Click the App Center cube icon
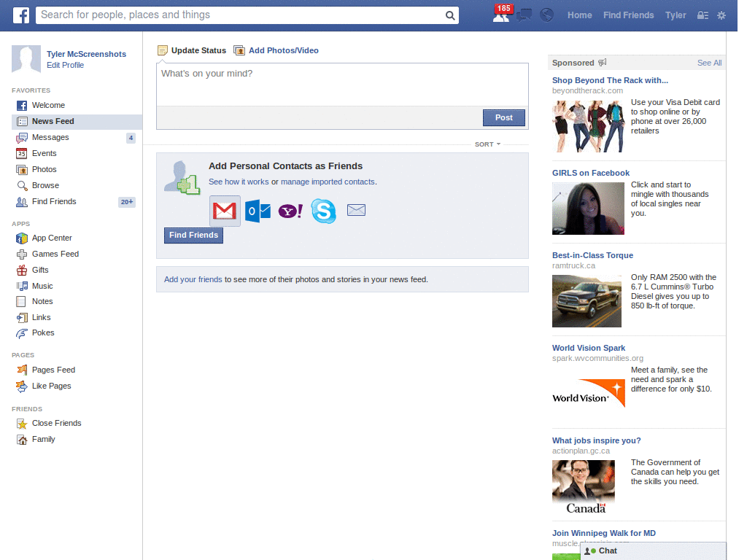Screen dimensions: 747x560 [x=21, y=238]
